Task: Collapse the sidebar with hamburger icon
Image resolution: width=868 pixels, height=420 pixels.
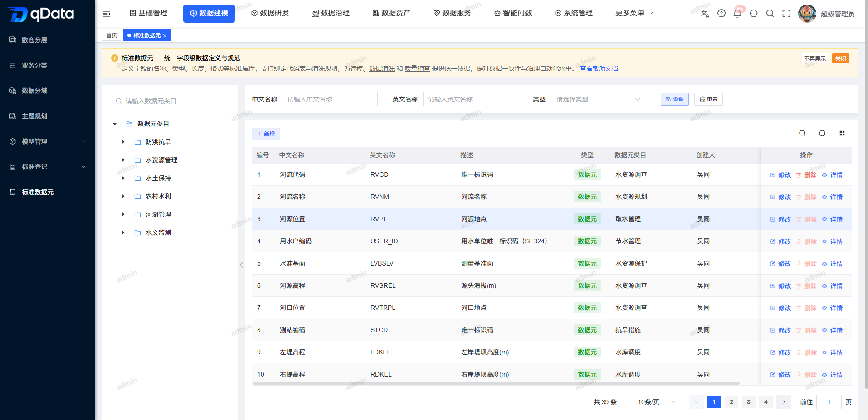Action: [107, 14]
